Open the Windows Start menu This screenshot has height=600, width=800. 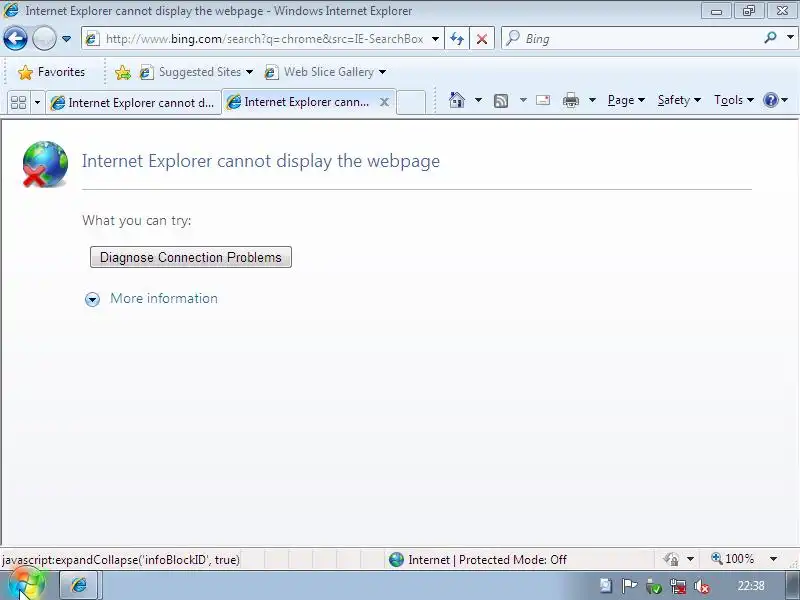(x=26, y=585)
